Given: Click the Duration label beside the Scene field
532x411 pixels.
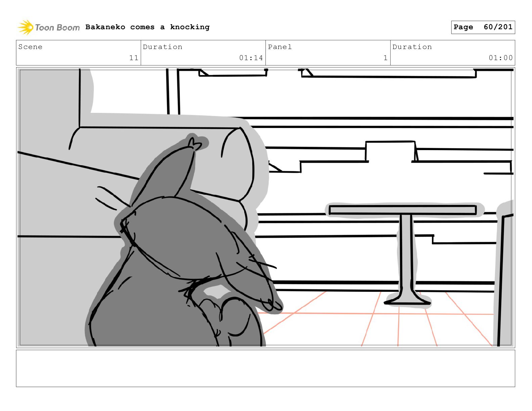Looking at the screenshot, I should tap(163, 47).
